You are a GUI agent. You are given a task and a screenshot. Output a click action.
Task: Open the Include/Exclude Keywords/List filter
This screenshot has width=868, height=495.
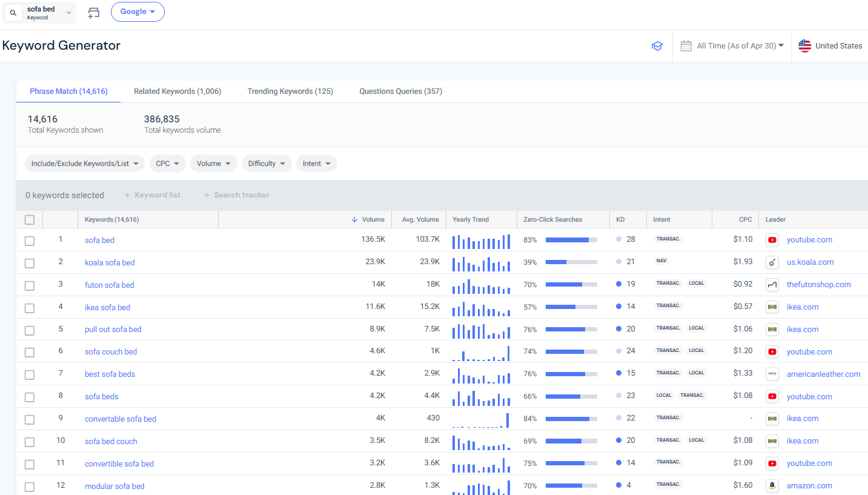[x=85, y=164]
